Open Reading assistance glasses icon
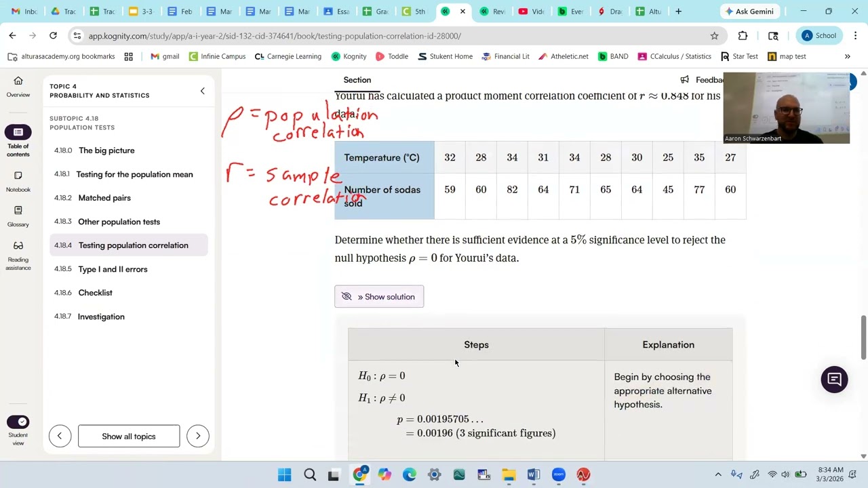The height and width of the screenshot is (488, 868). coord(18,255)
